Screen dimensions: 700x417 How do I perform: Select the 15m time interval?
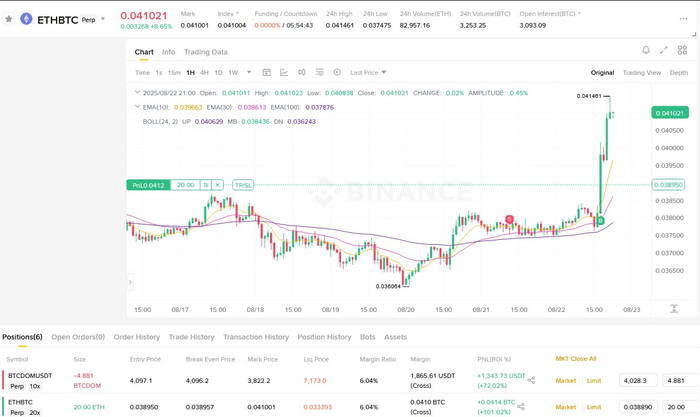(x=174, y=72)
